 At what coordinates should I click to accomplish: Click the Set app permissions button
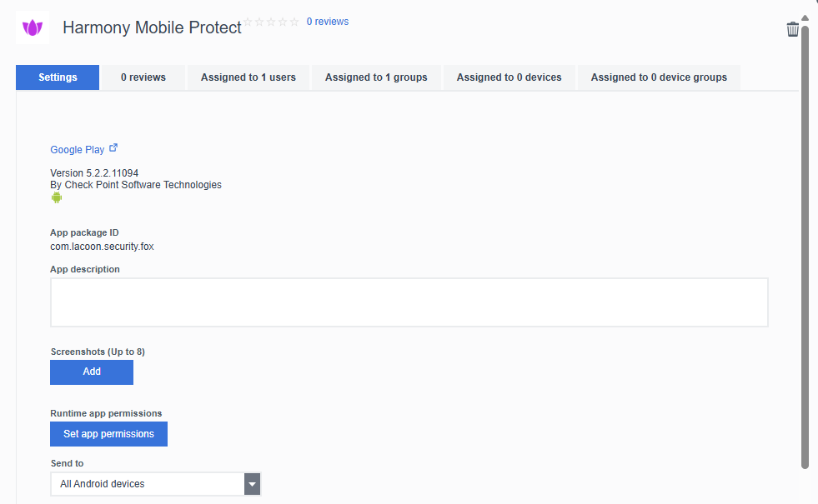[108, 434]
